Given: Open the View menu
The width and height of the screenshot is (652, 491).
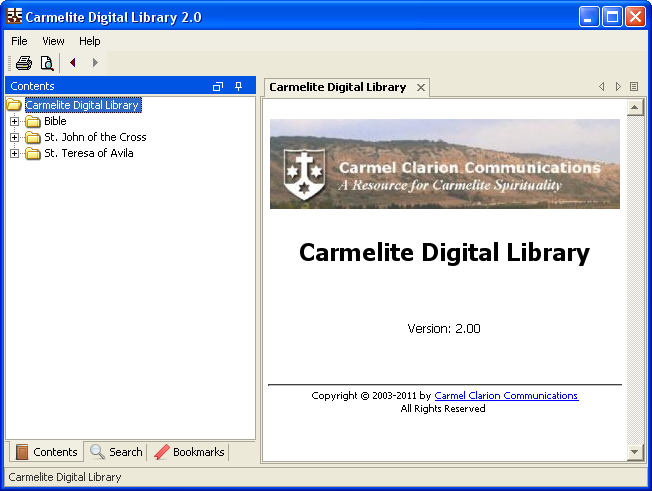Looking at the screenshot, I should [x=53, y=41].
